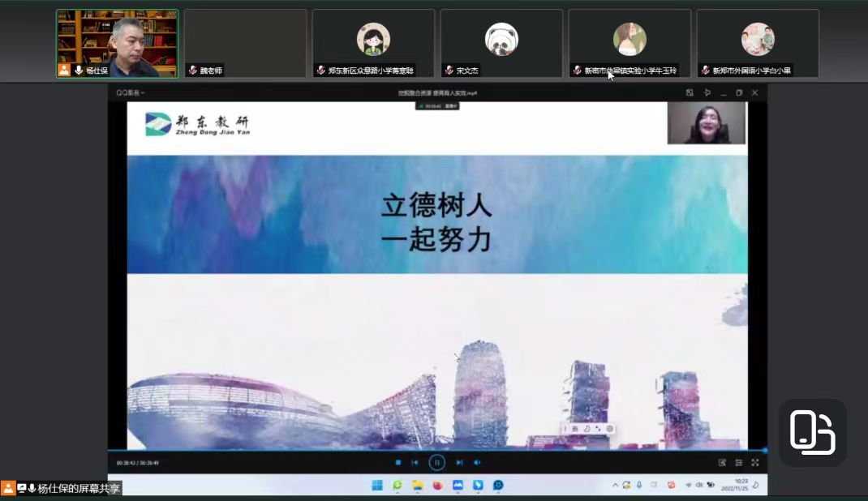Close the QQ player window
This screenshot has height=501, width=868.
point(755,93)
